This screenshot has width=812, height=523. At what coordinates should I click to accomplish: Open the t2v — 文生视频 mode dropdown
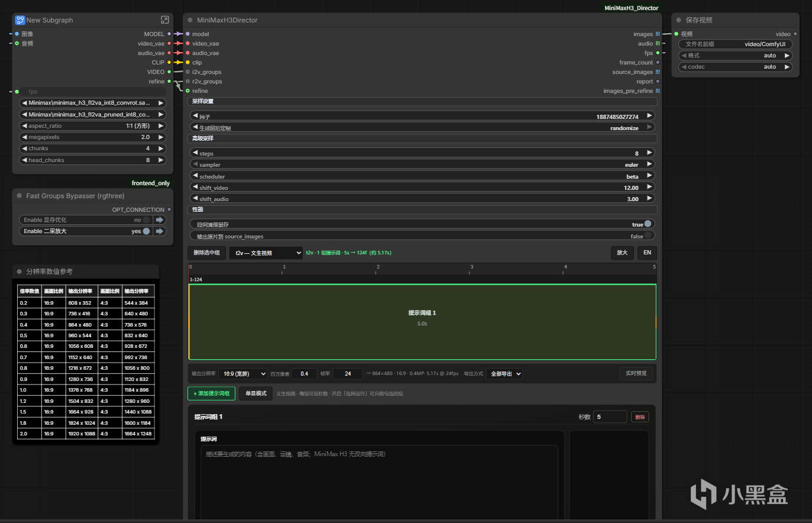(x=266, y=253)
